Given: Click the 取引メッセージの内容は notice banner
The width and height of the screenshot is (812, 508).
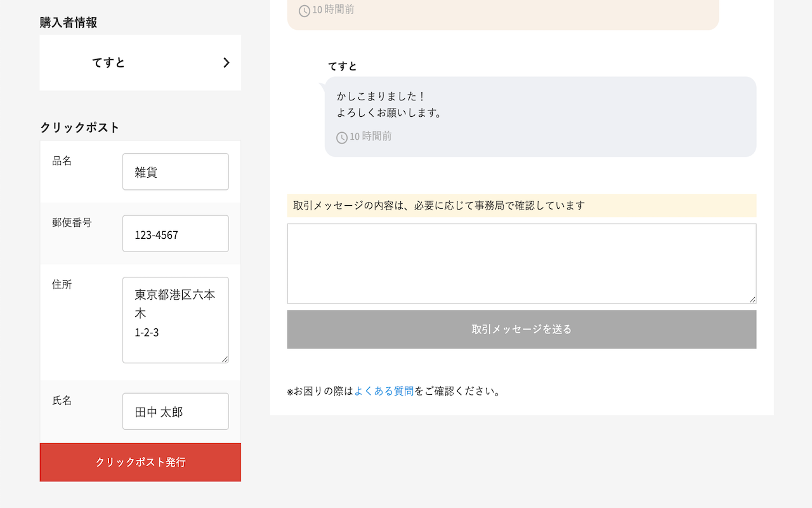Looking at the screenshot, I should point(521,206).
